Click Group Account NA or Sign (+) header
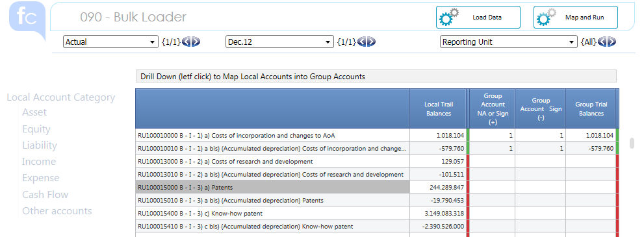The image size is (644, 237). pos(493,108)
